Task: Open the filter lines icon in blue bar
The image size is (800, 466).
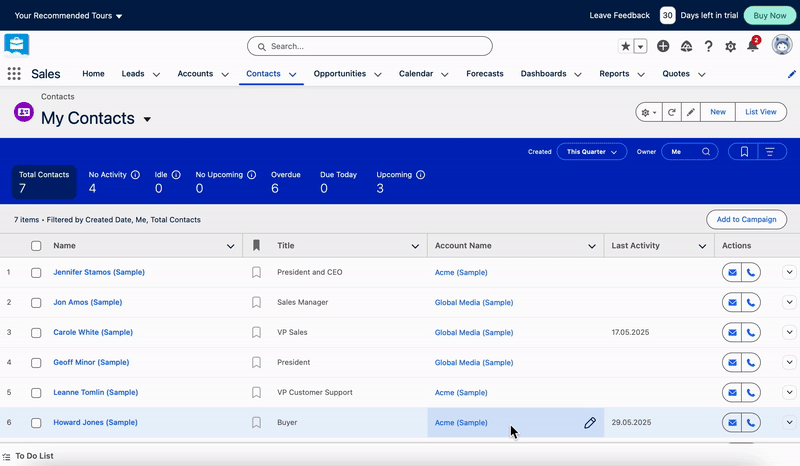Action: click(770, 152)
